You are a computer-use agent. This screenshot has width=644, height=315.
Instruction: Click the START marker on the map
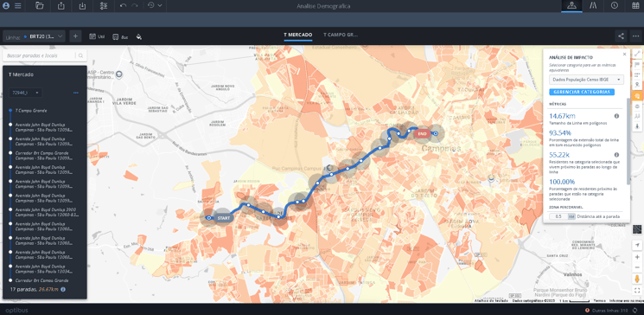point(223,217)
